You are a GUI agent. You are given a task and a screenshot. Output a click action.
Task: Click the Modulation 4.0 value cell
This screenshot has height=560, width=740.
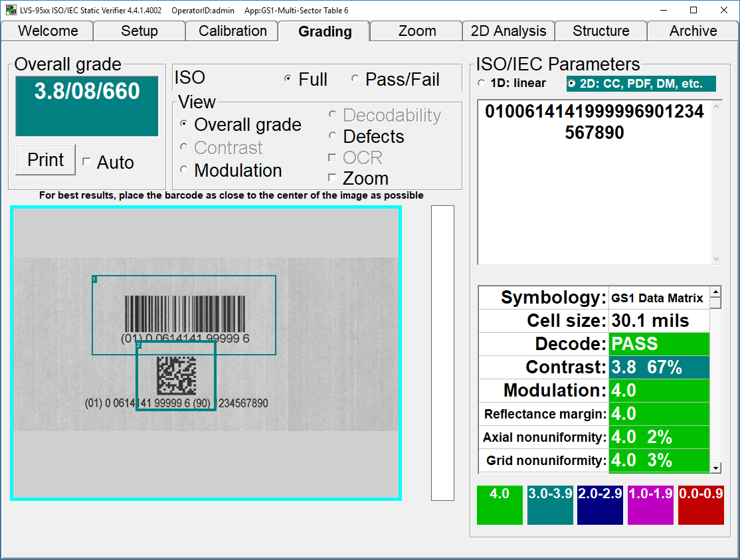tap(660, 390)
